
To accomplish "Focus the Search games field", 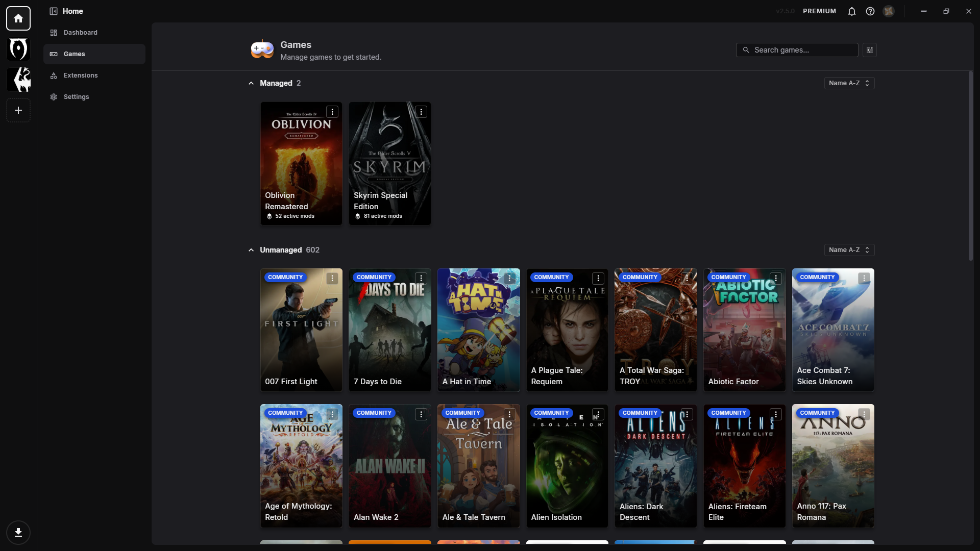I will pyautogui.click(x=797, y=50).
